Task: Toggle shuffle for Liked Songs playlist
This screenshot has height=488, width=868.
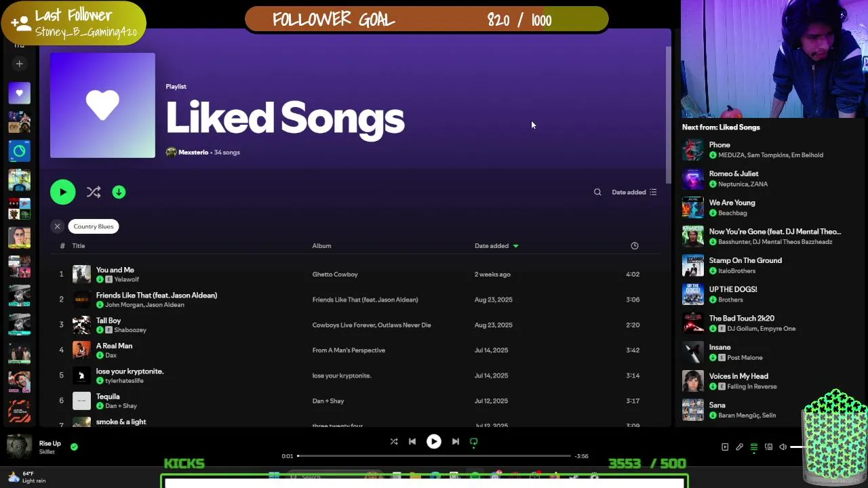Action: 94,192
